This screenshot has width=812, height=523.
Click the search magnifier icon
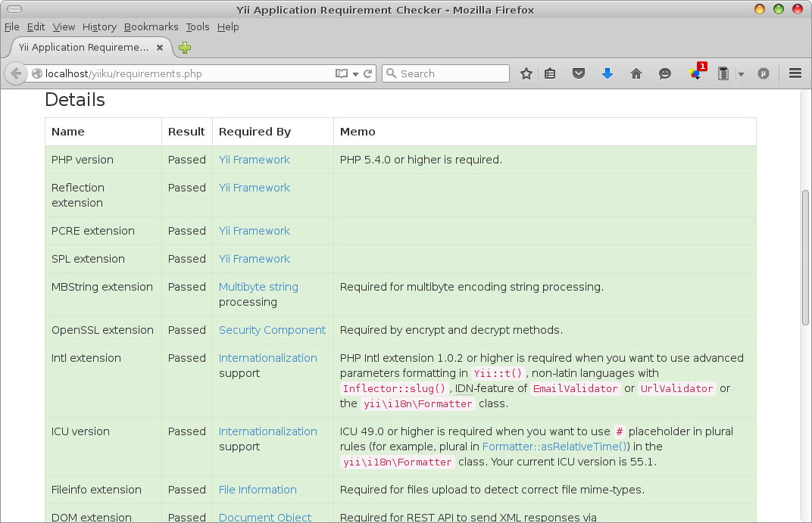pos(392,73)
